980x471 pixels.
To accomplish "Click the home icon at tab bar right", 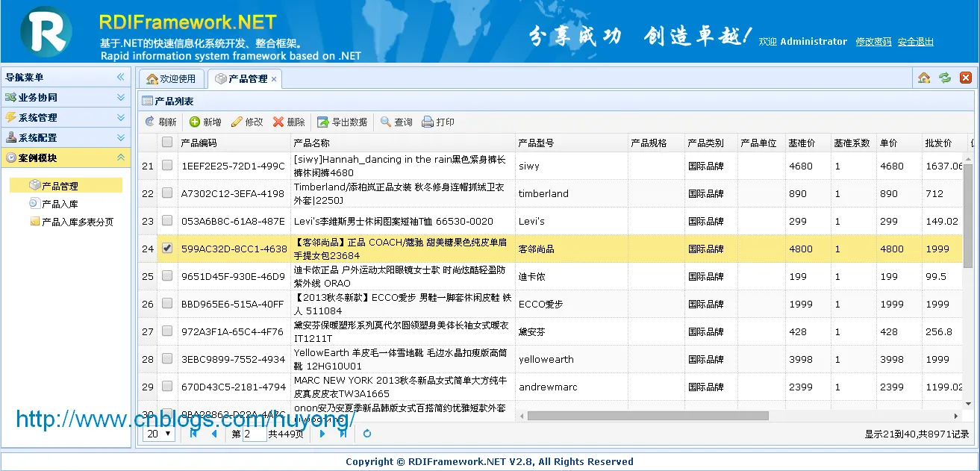I will 924,78.
